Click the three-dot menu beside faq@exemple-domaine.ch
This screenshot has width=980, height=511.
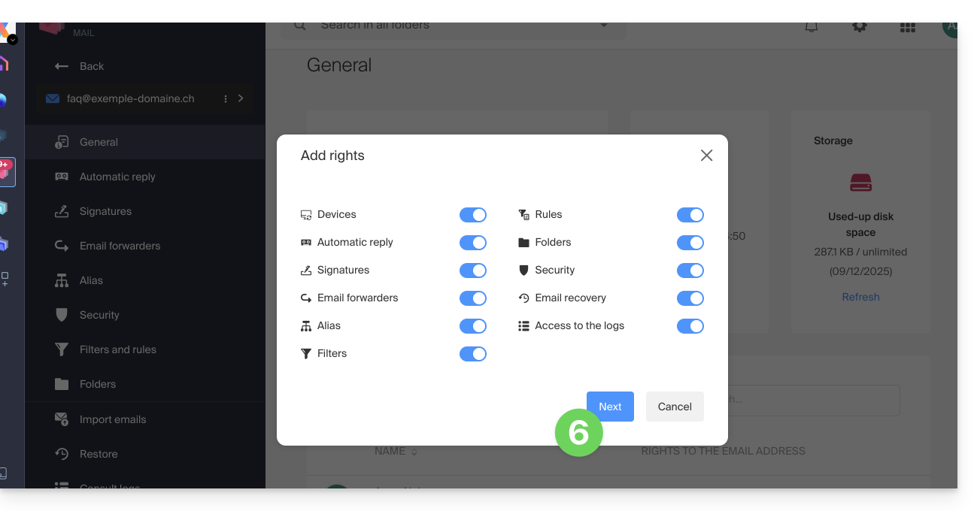[226, 98]
